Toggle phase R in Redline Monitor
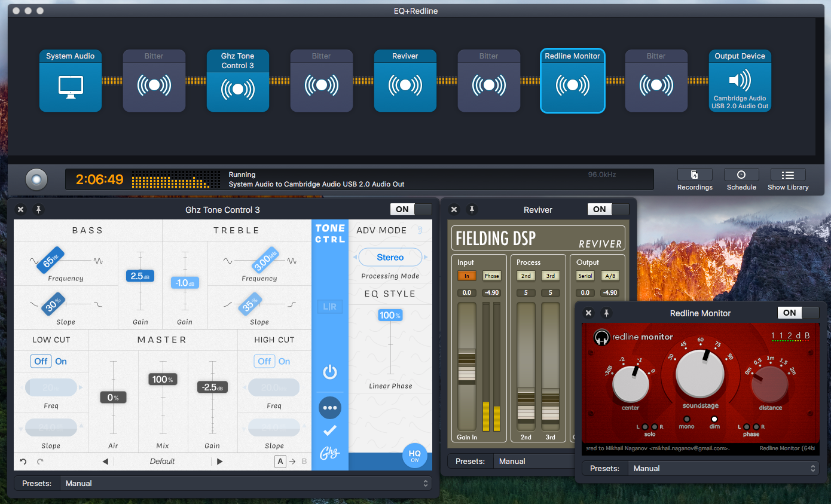The width and height of the screenshot is (831, 504). [x=756, y=427]
